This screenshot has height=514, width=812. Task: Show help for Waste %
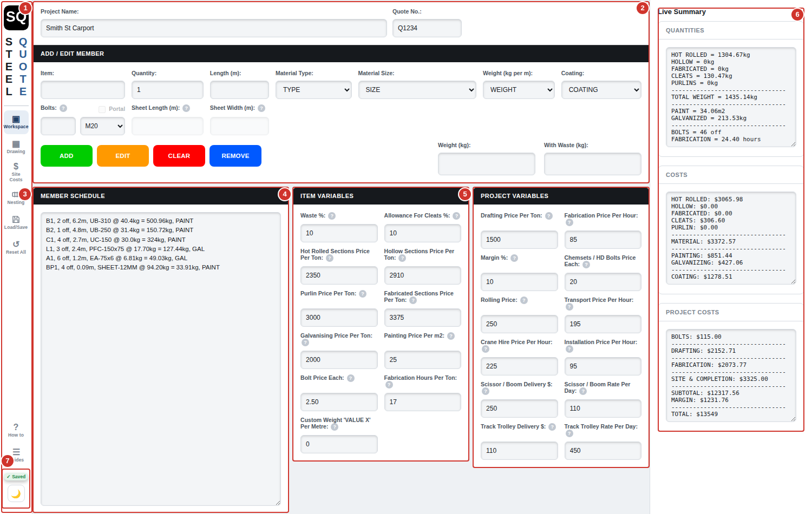click(332, 216)
